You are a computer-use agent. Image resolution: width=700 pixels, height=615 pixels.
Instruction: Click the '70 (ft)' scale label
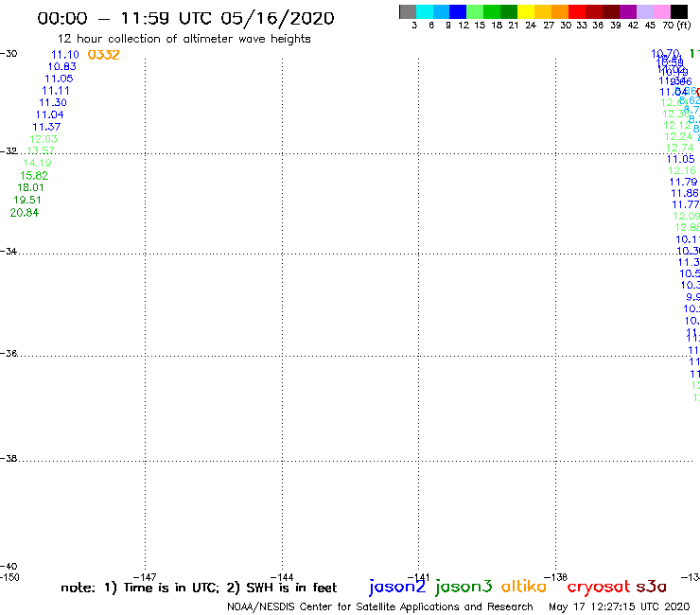[676, 26]
